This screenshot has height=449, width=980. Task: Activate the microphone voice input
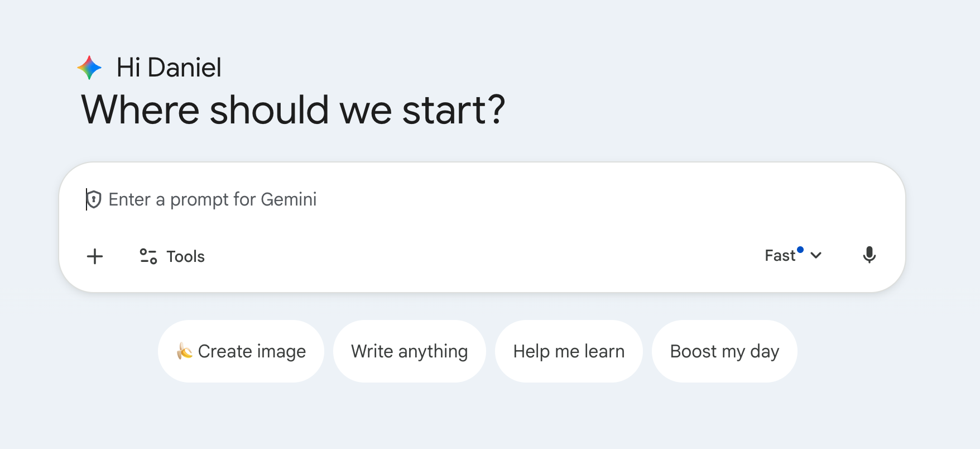point(869,255)
